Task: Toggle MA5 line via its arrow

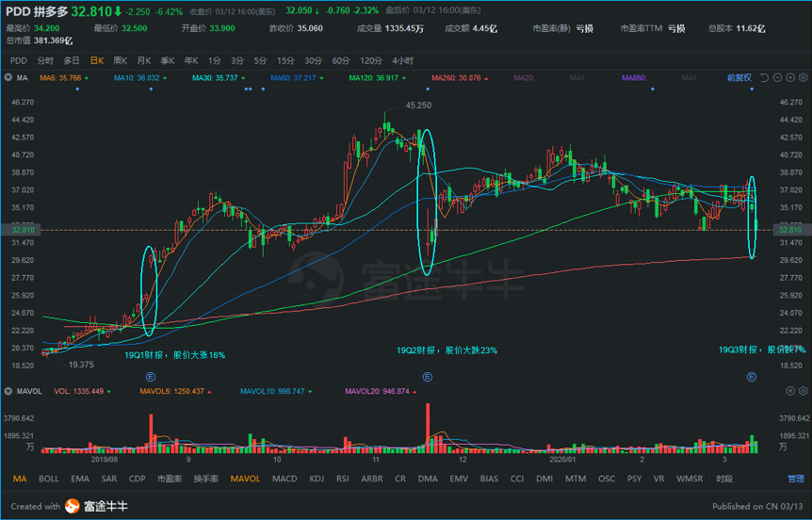Action: coord(87,78)
